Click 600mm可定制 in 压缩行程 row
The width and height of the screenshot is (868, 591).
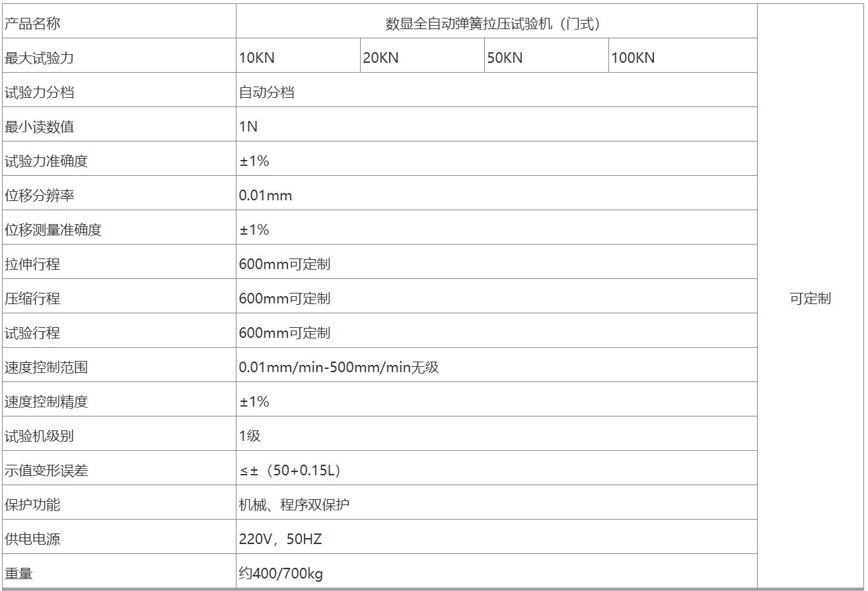tap(285, 299)
